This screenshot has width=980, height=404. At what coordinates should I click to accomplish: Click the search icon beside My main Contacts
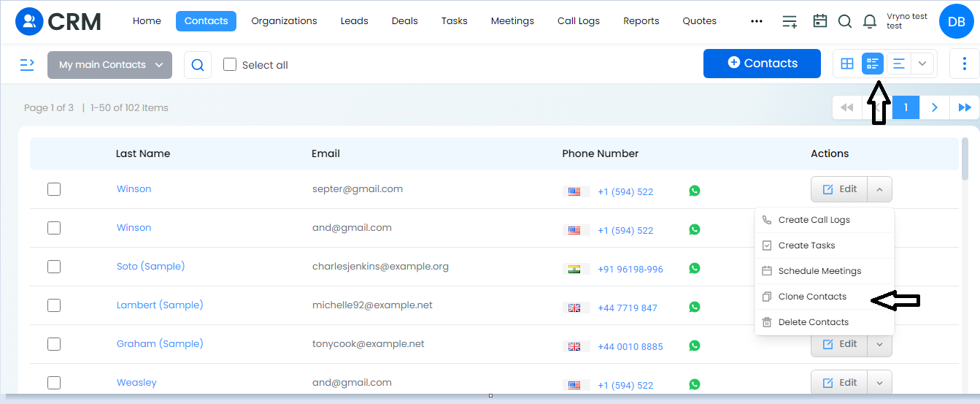tap(198, 65)
